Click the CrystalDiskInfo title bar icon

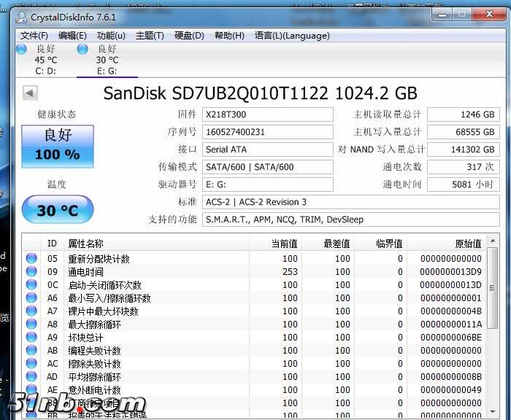pyautogui.click(x=21, y=16)
